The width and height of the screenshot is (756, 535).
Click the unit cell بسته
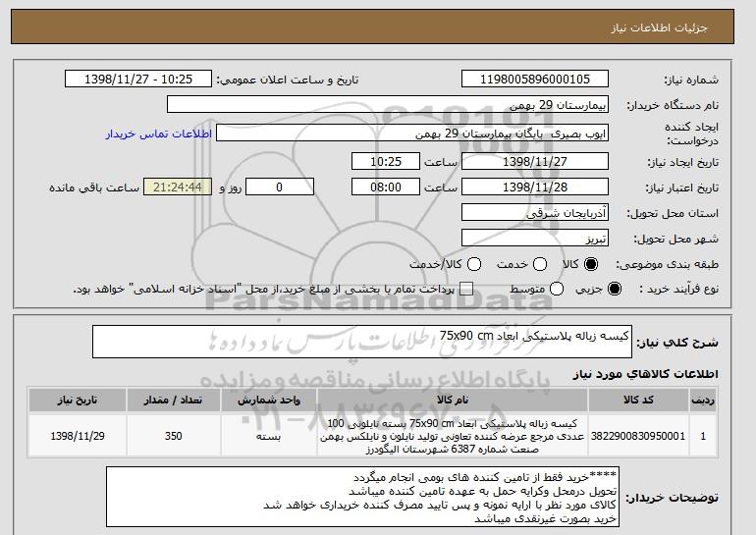(x=269, y=436)
